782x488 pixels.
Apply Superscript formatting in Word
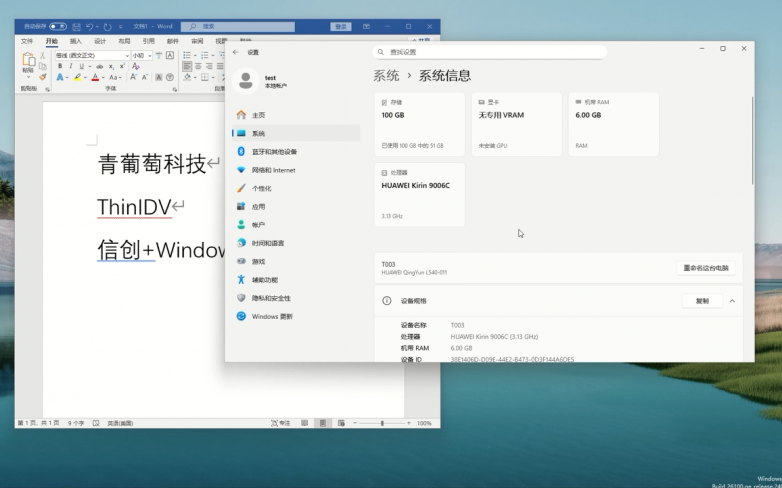(x=122, y=66)
